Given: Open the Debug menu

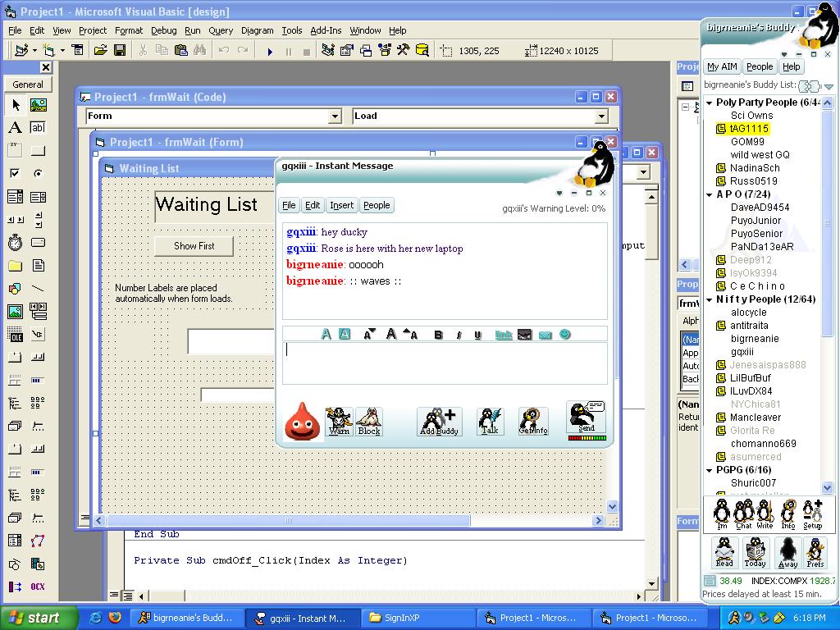Looking at the screenshot, I should [163, 30].
